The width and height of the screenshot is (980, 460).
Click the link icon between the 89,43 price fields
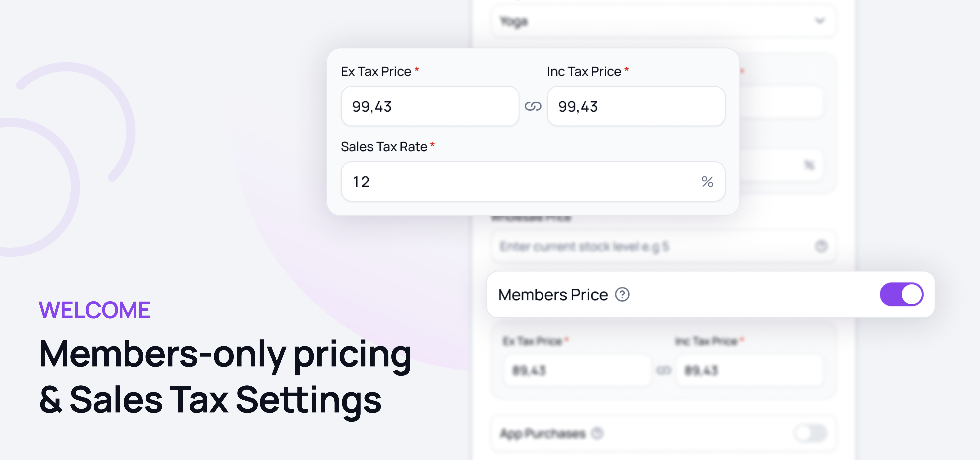664,370
